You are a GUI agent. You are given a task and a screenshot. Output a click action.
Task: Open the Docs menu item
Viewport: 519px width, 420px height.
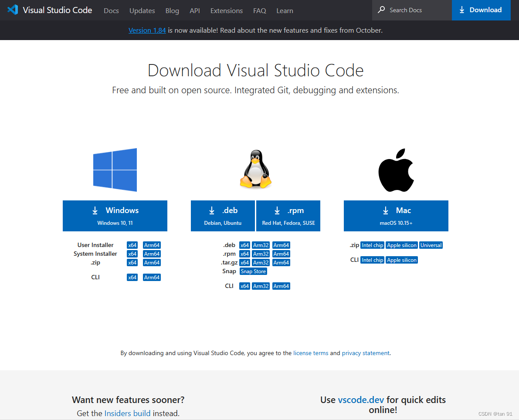click(x=111, y=10)
